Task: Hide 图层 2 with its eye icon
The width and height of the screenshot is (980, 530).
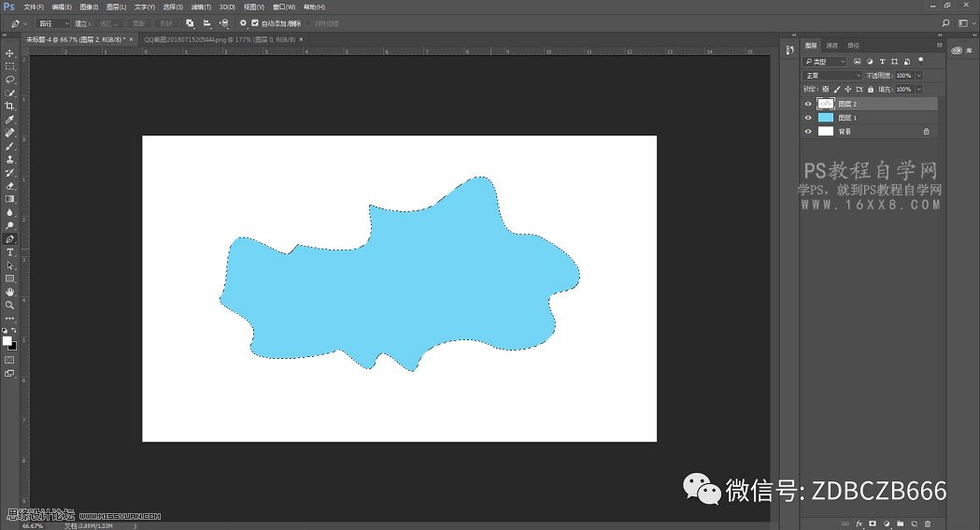Action: 808,104
